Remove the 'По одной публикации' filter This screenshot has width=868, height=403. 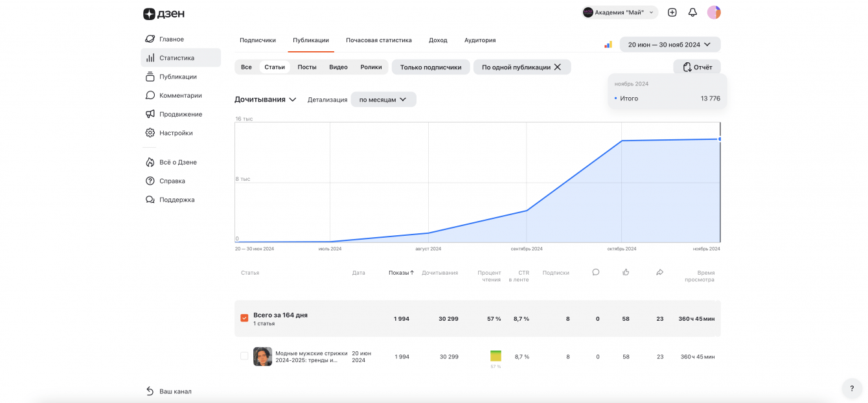(x=557, y=67)
